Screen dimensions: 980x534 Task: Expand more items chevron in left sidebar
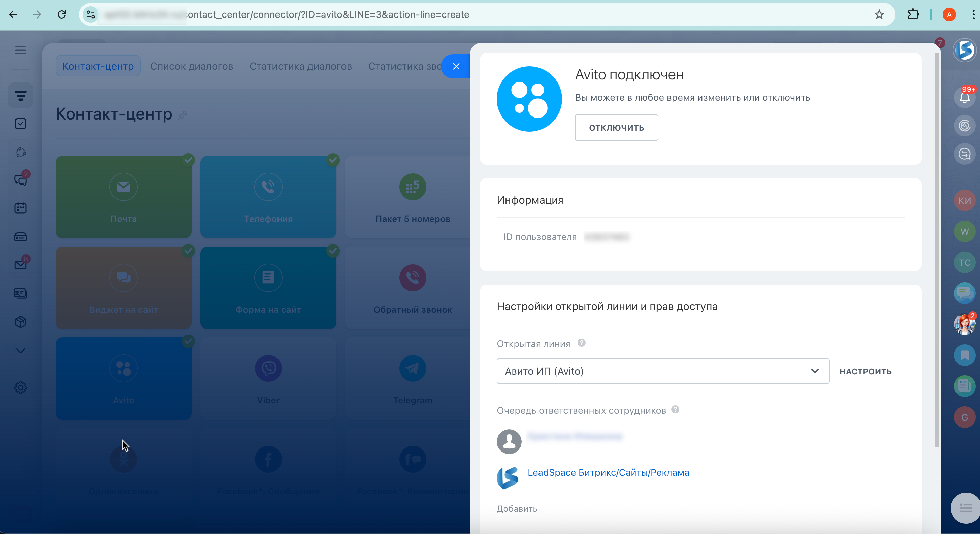pyautogui.click(x=21, y=350)
